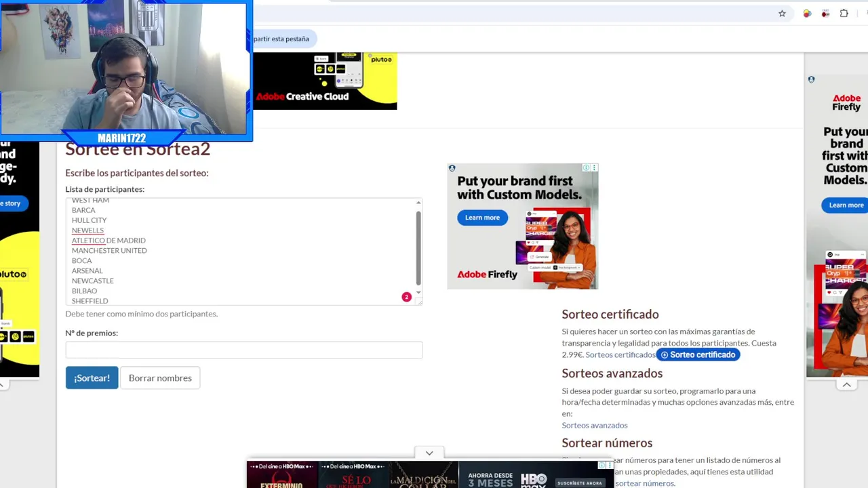The height and width of the screenshot is (488, 868).
Task: Click the MARIN1722 webcam overlay label
Action: point(121,138)
